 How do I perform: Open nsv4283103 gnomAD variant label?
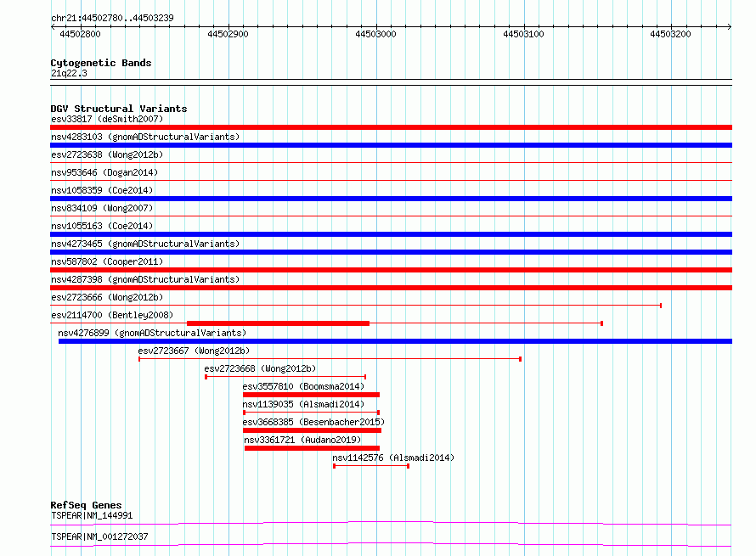pos(145,137)
